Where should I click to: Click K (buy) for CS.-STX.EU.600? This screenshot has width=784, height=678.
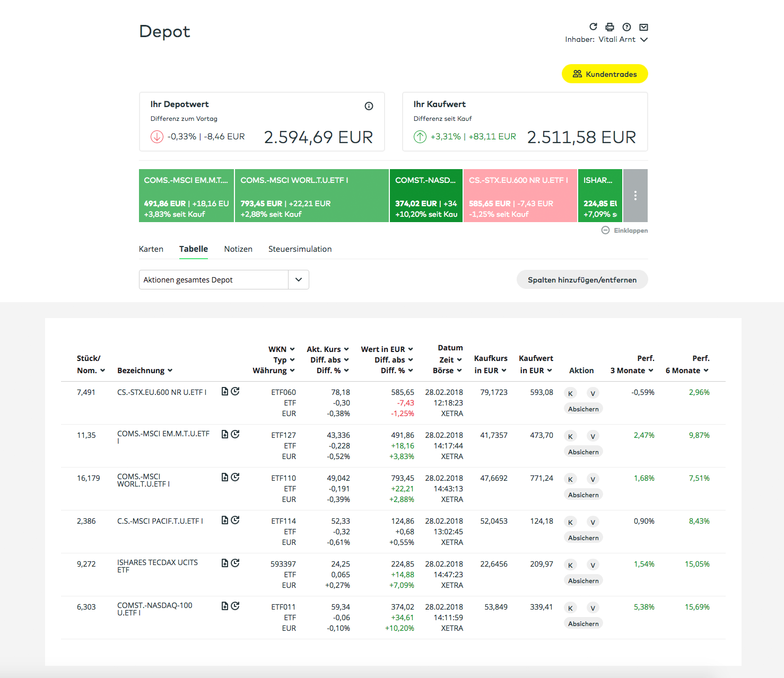point(570,393)
